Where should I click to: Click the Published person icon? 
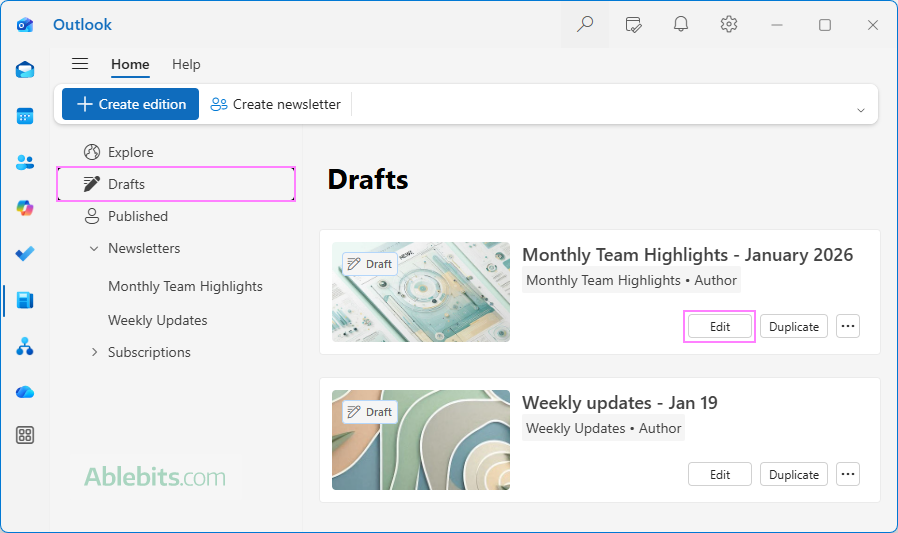[92, 216]
